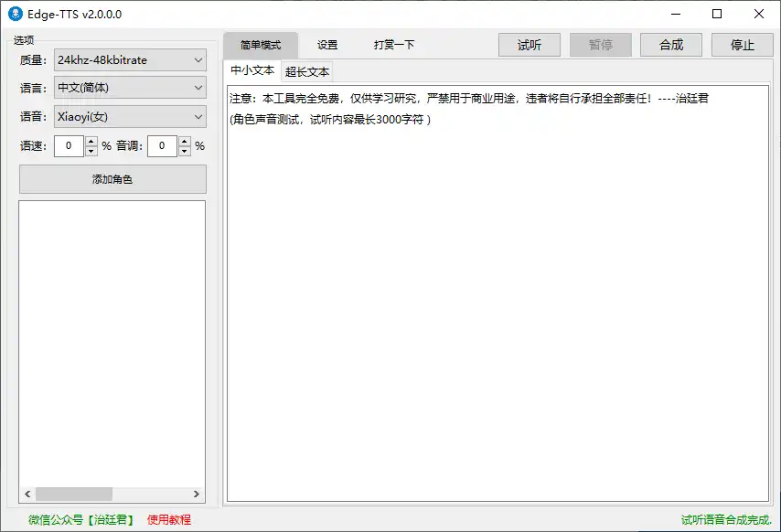Select the 超长文本 text tab
This screenshot has width=781, height=532.
pyautogui.click(x=307, y=72)
